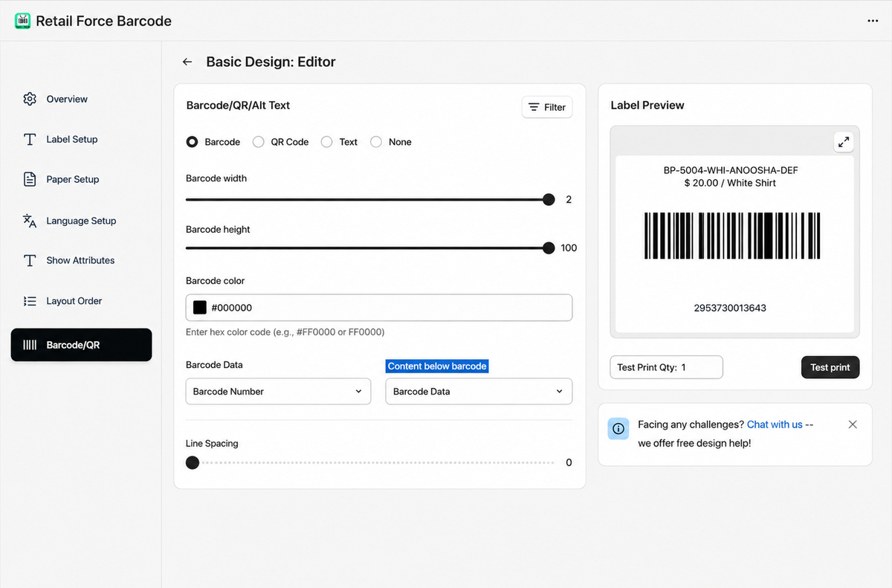Click the Show Attributes T icon

tap(30, 260)
